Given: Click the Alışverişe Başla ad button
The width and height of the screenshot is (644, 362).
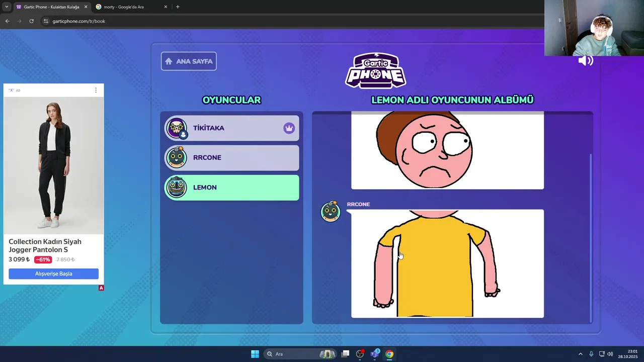Looking at the screenshot, I should (54, 274).
